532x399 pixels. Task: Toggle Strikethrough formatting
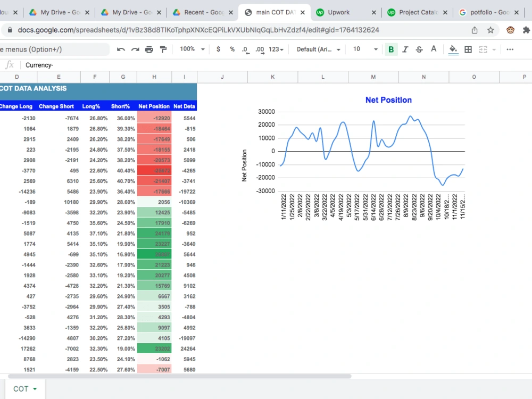tap(419, 49)
